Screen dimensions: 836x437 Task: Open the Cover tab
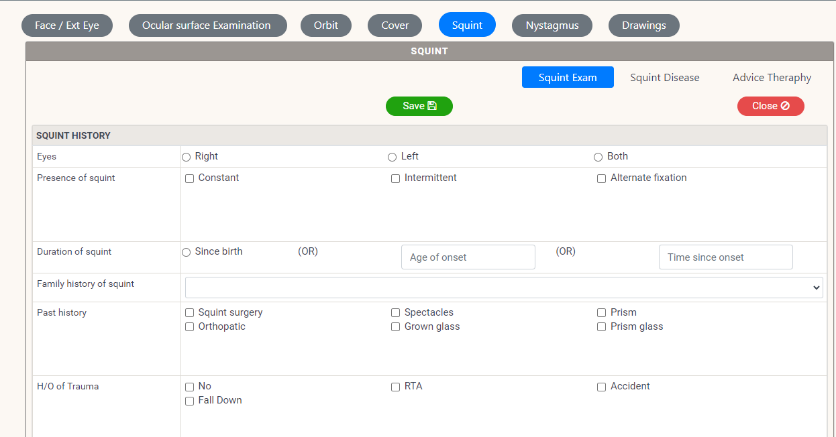coord(395,25)
